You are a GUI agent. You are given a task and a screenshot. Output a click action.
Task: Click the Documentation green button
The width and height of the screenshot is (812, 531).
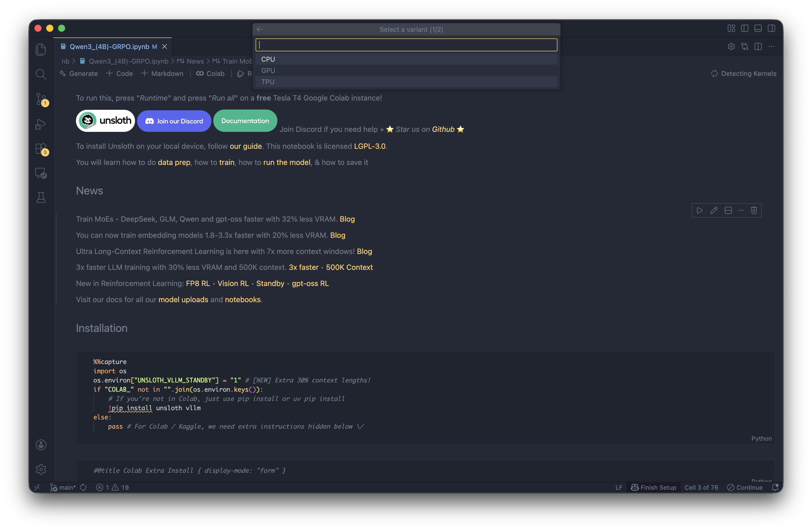[245, 121]
